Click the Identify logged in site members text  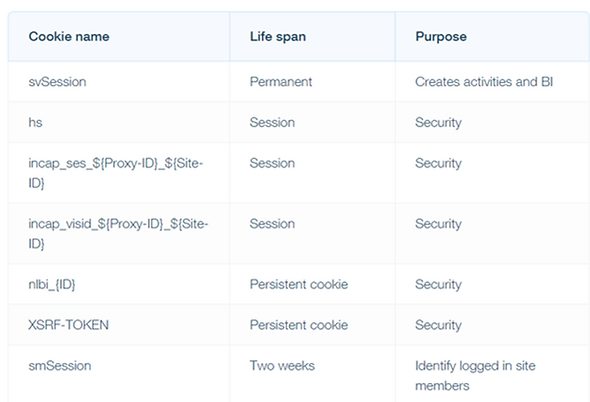pos(475,376)
